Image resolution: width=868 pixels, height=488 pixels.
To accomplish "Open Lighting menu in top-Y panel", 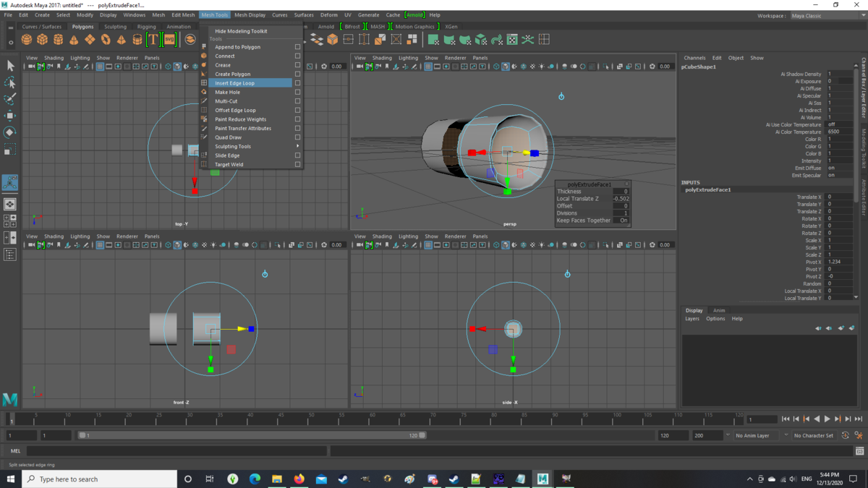I will point(80,58).
